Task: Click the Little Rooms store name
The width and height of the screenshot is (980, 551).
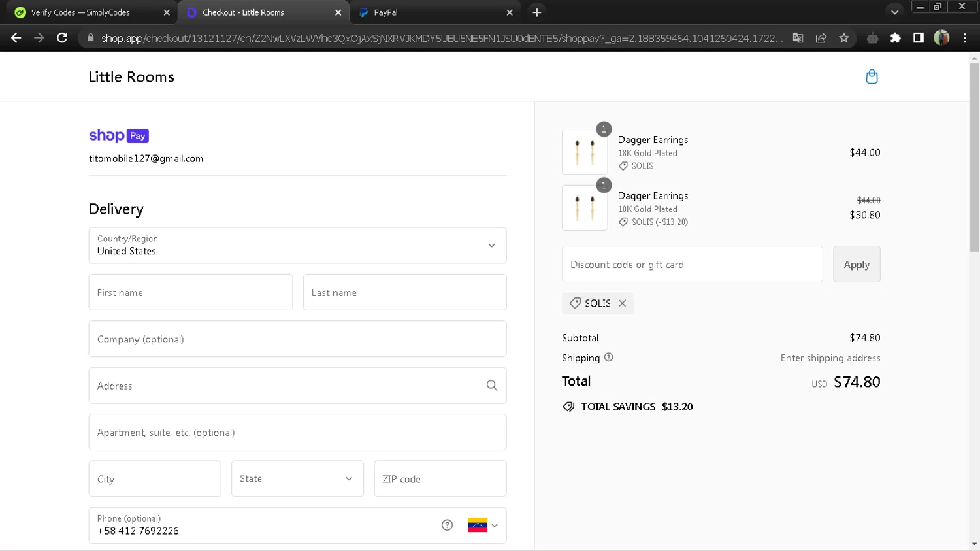Action: point(131,77)
